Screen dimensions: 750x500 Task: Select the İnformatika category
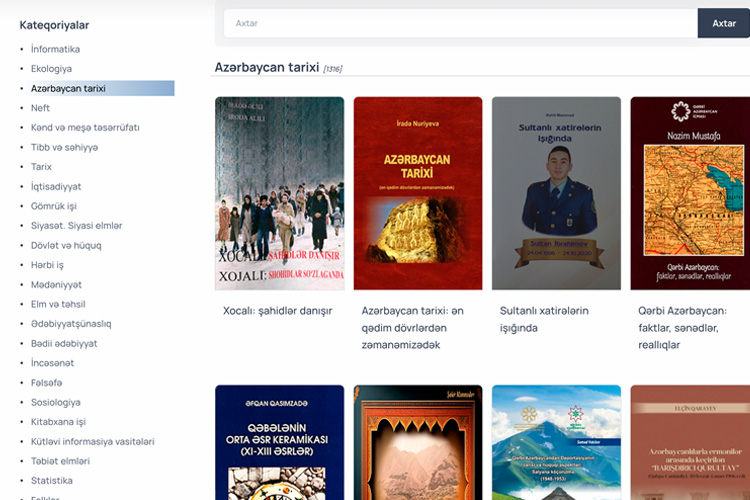click(55, 49)
